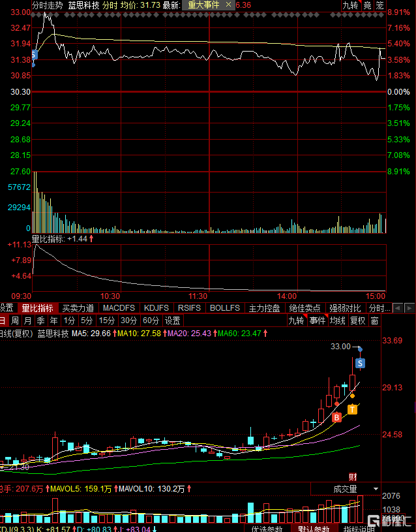The height and width of the screenshot is (532, 416).
Task: Toggle 九转 above the intraday chart
Action: click(351, 5)
